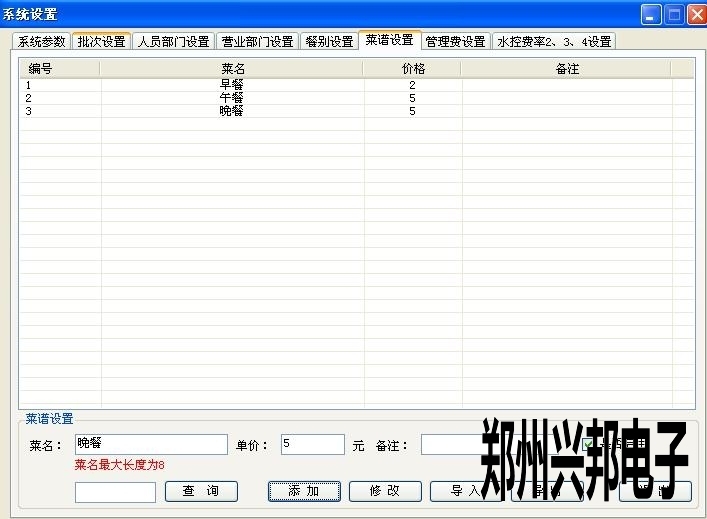This screenshot has height=519, width=707.
Task: Focus the 单价 price input field
Action: 312,444
